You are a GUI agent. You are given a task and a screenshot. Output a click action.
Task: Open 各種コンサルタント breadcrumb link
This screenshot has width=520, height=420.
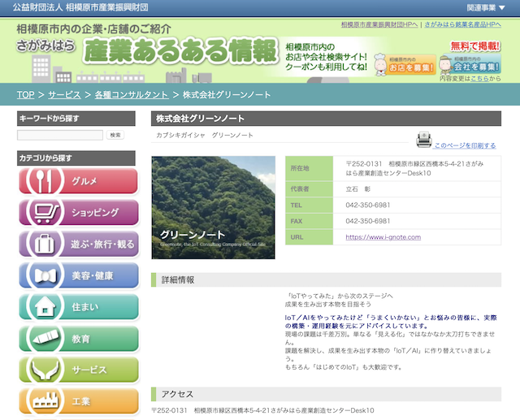pos(132,95)
